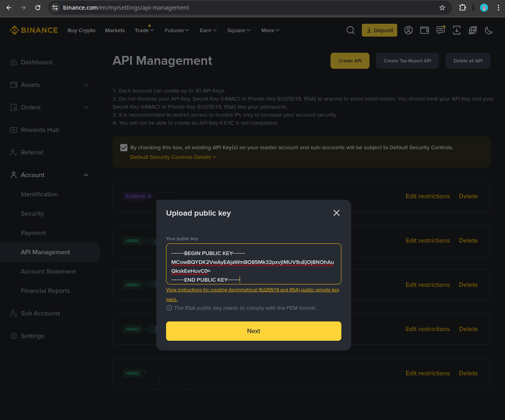The image size is (505, 420).
Task: Open browser extensions puzzle icon
Action: click(463, 8)
